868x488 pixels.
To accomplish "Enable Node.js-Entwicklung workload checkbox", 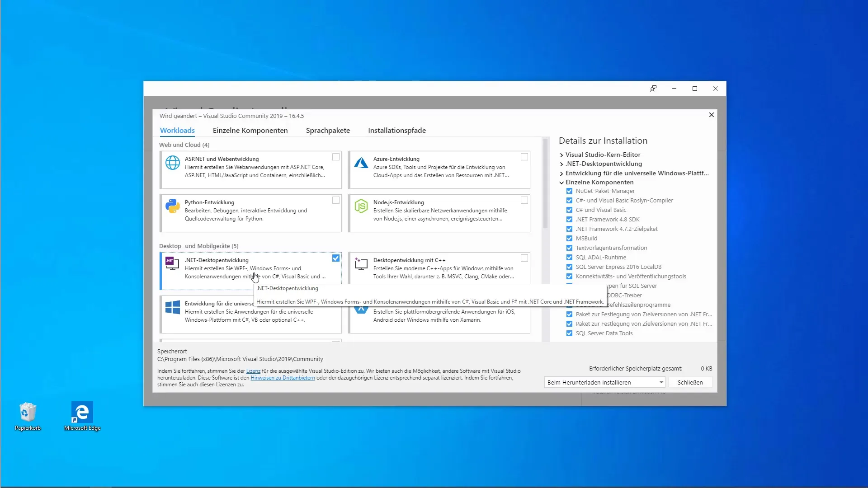I will pyautogui.click(x=524, y=200).
